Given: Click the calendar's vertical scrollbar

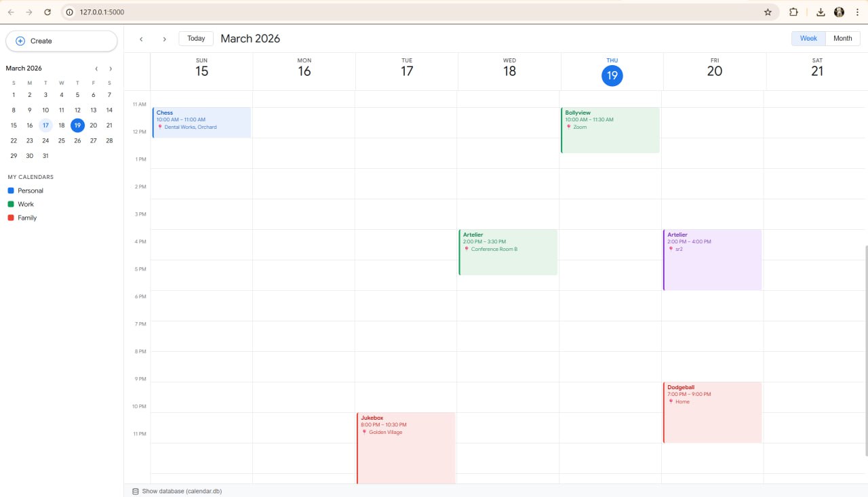Looking at the screenshot, I should point(866,351).
